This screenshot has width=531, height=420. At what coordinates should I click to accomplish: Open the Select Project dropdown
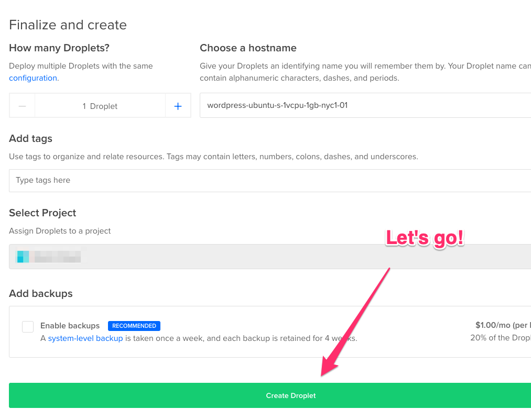pos(270,257)
